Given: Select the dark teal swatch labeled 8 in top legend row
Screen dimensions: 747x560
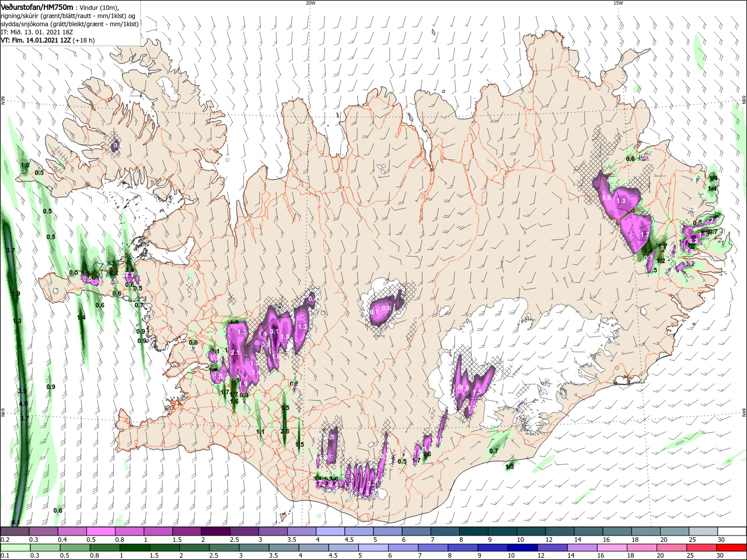Looking at the screenshot, I should pos(474,531).
